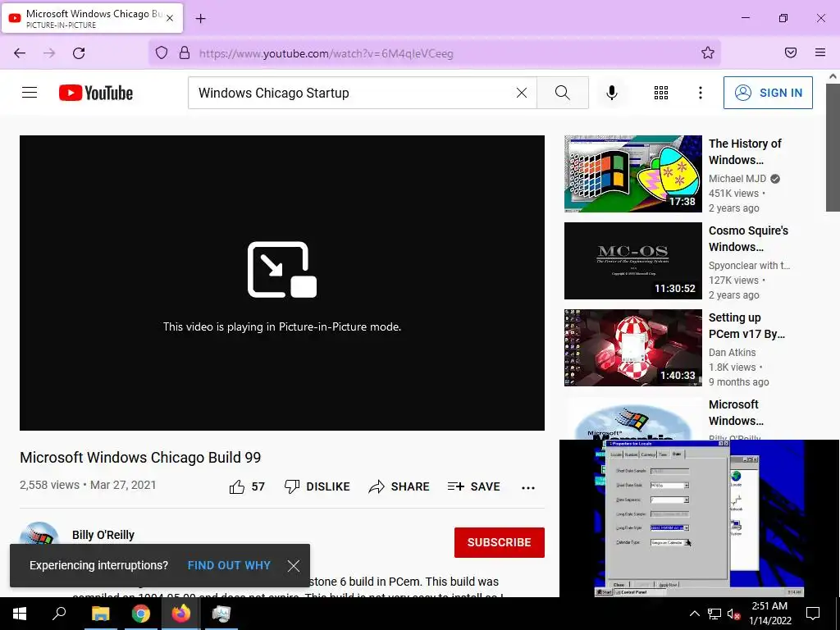Open the Windows Start menu

click(x=20, y=614)
